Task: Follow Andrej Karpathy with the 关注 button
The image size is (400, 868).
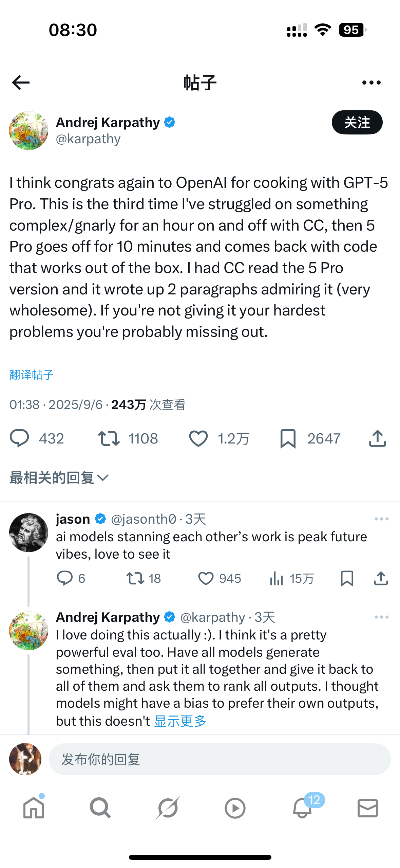Action: 357,122
